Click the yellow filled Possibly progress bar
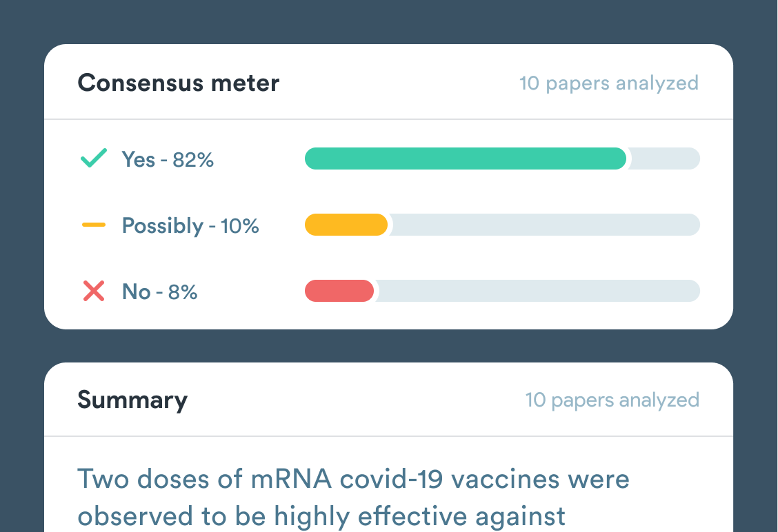Image resolution: width=778 pixels, height=532 pixels. (346, 225)
